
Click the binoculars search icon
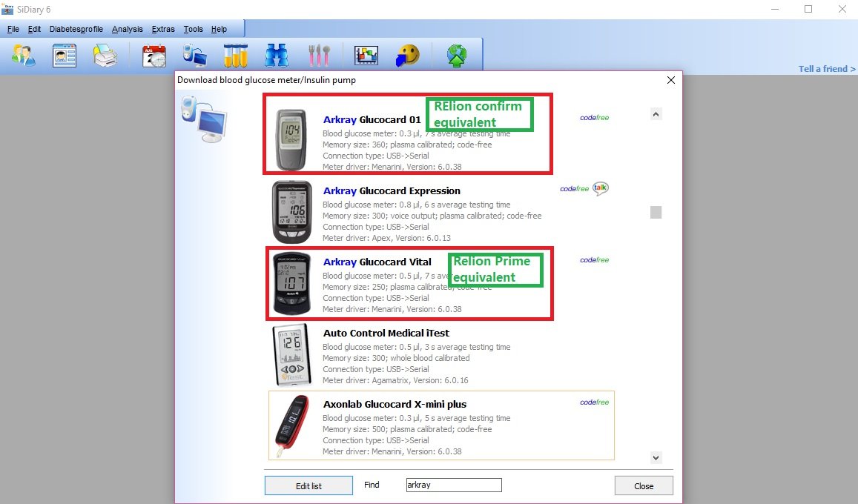[277, 56]
